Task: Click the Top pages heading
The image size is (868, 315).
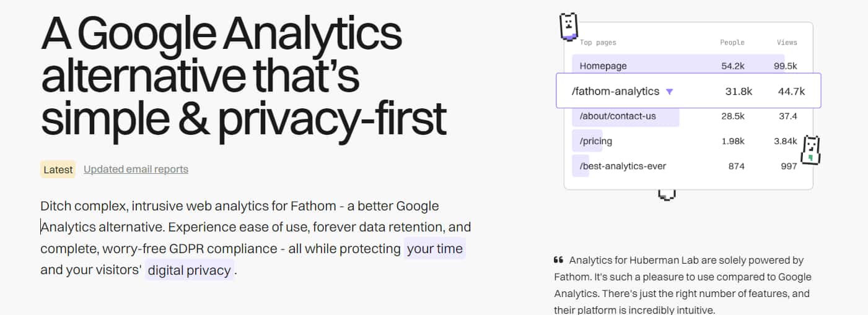Action: [x=598, y=42]
